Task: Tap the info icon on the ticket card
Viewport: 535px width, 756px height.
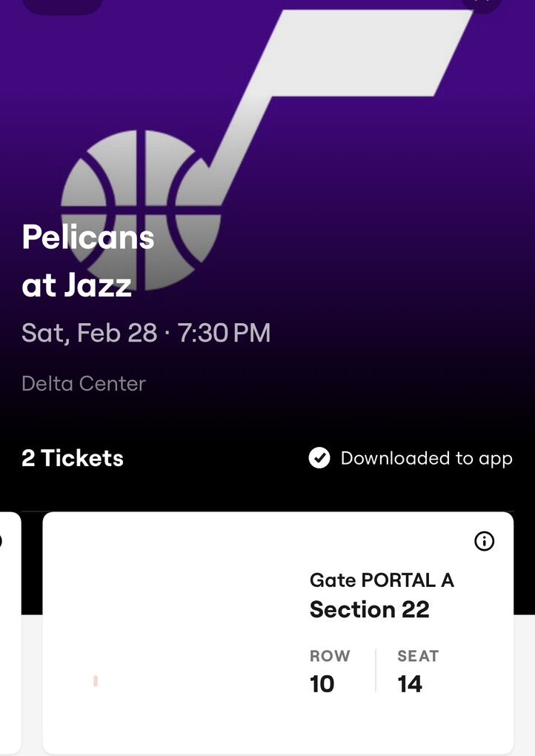Action: coord(484,542)
